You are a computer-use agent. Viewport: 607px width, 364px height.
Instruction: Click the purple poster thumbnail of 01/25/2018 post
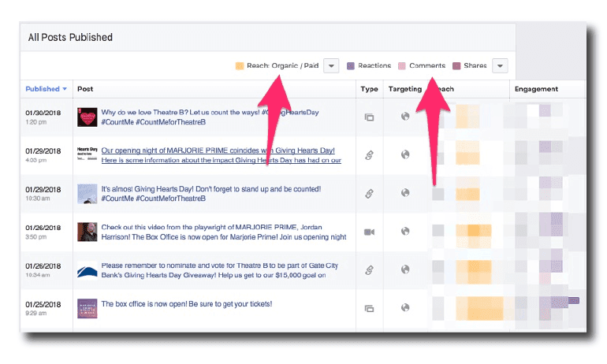pyautogui.click(x=87, y=308)
